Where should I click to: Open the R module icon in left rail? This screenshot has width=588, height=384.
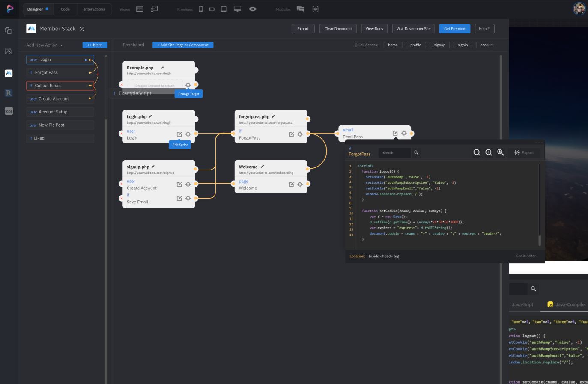click(9, 93)
